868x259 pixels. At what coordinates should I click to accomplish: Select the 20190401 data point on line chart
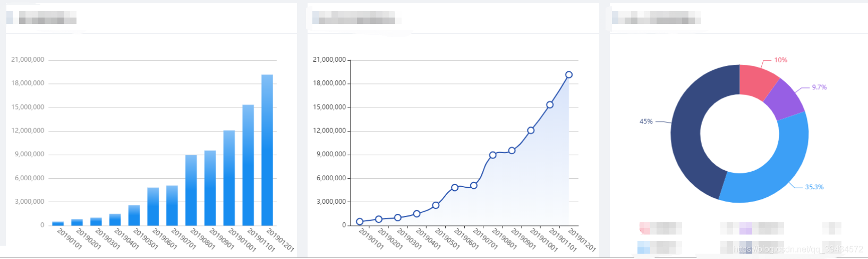click(416, 214)
